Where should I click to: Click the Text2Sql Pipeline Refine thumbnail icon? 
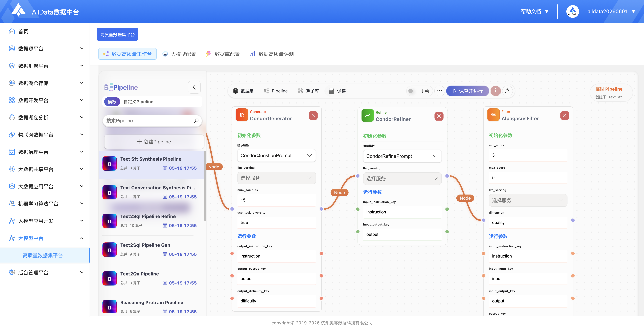(110, 221)
